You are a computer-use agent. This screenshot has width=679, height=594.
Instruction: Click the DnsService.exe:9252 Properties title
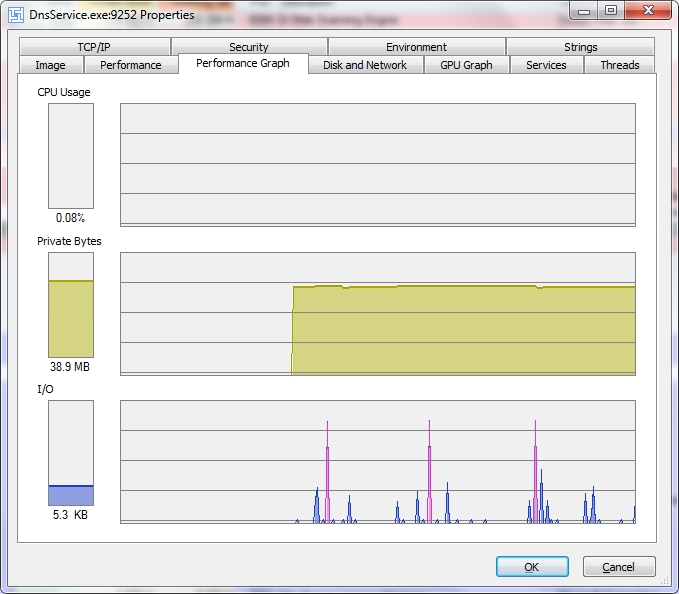pos(112,15)
